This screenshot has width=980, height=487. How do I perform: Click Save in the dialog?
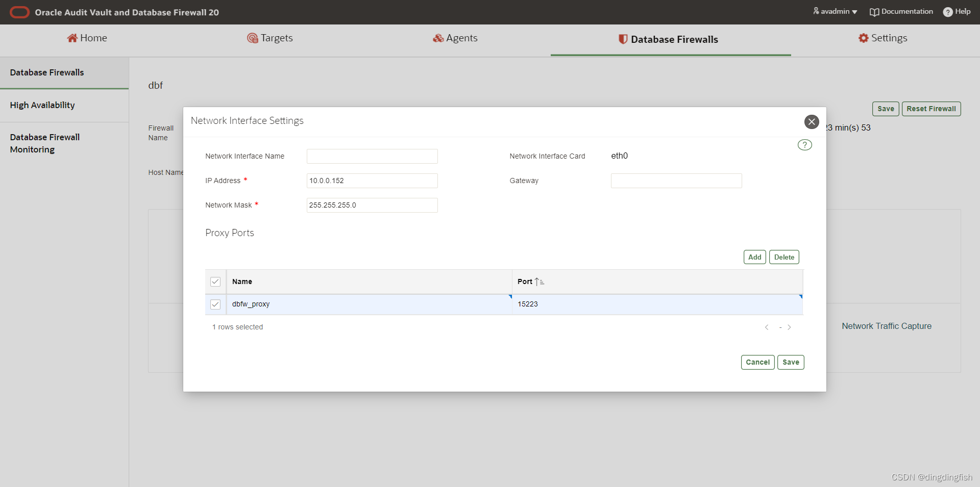pos(791,362)
